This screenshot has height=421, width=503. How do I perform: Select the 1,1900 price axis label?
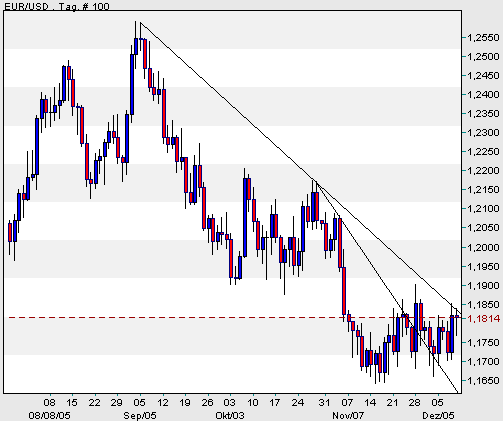483,286
